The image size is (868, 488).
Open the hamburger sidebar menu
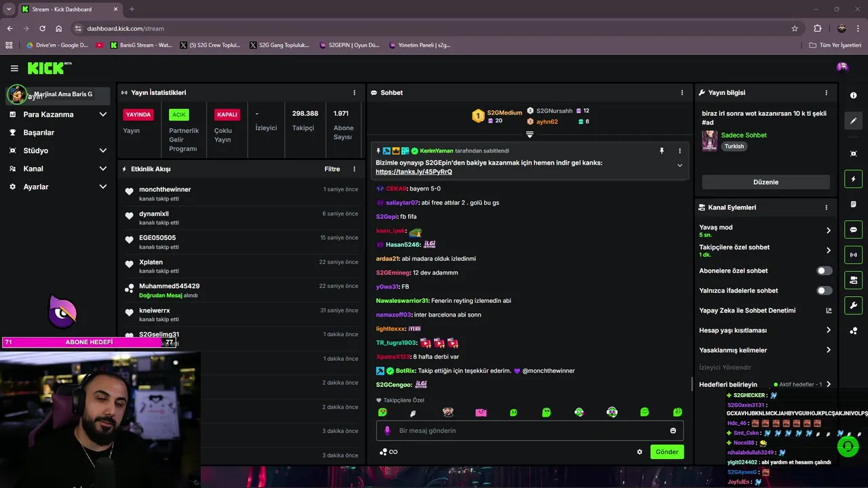(x=14, y=68)
